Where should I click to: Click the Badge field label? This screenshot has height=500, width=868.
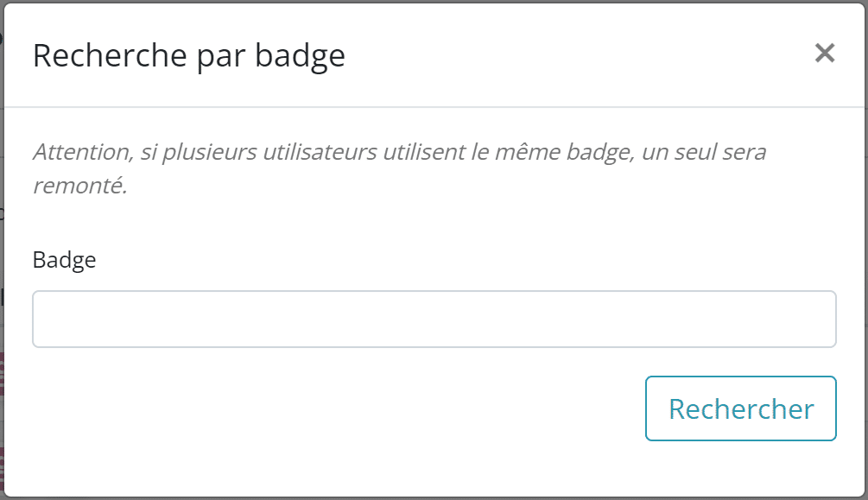pyautogui.click(x=64, y=260)
